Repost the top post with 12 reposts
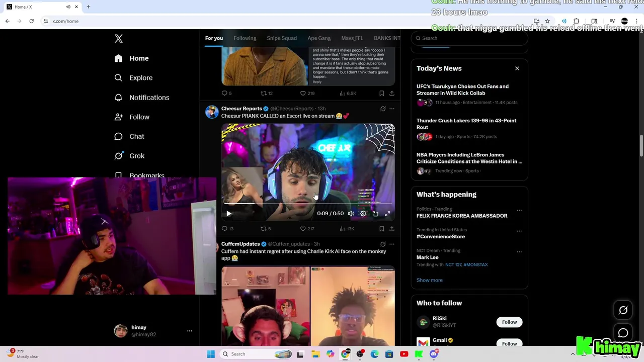Viewport: 644px width, 362px height. pyautogui.click(x=266, y=94)
